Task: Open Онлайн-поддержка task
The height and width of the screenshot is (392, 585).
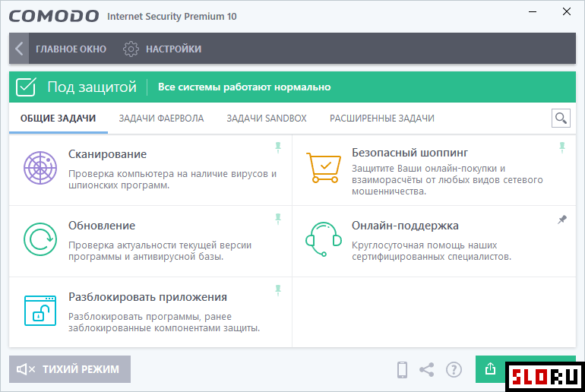Action: [405, 226]
